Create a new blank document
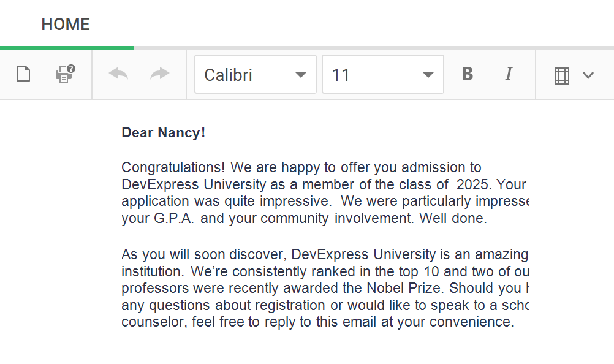This screenshot has height=364, width=614. pyautogui.click(x=23, y=75)
